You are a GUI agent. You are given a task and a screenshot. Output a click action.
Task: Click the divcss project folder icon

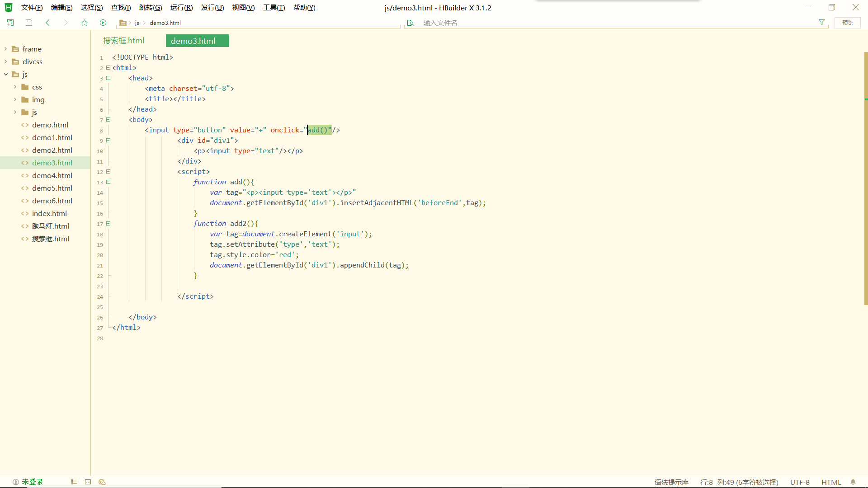tap(15, 61)
